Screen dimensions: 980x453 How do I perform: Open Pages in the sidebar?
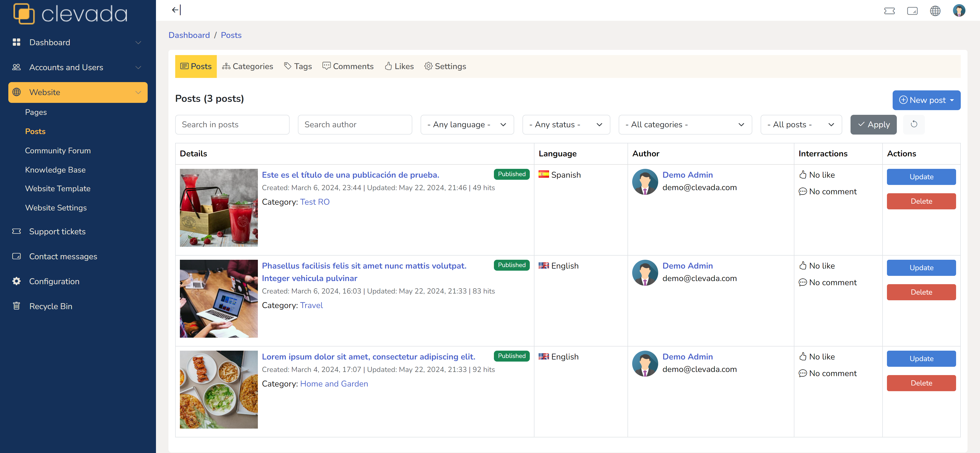36,112
